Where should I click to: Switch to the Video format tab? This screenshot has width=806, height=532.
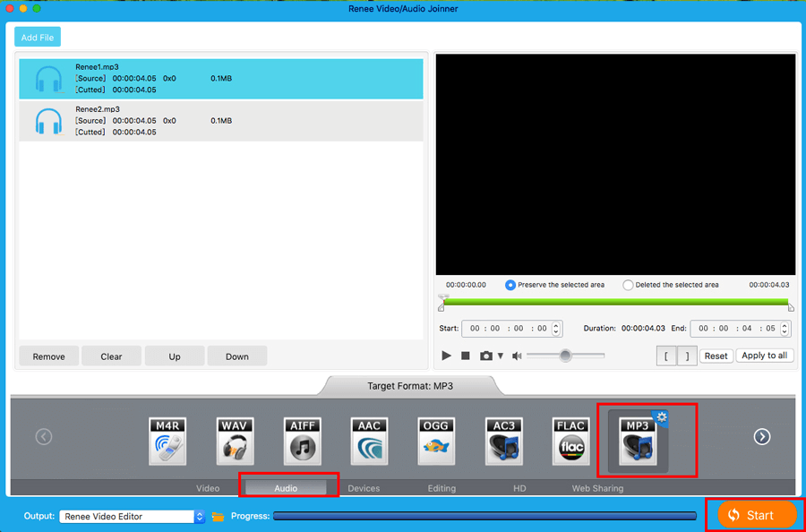coord(208,488)
